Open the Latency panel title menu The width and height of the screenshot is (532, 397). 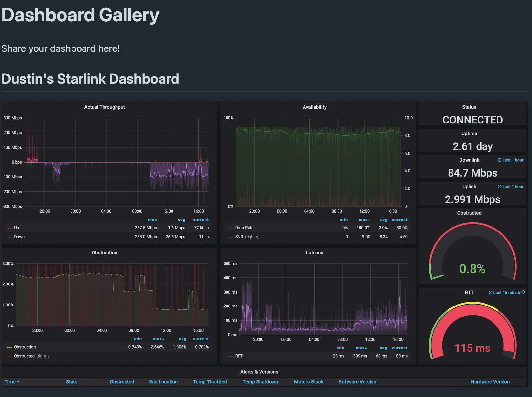(314, 253)
